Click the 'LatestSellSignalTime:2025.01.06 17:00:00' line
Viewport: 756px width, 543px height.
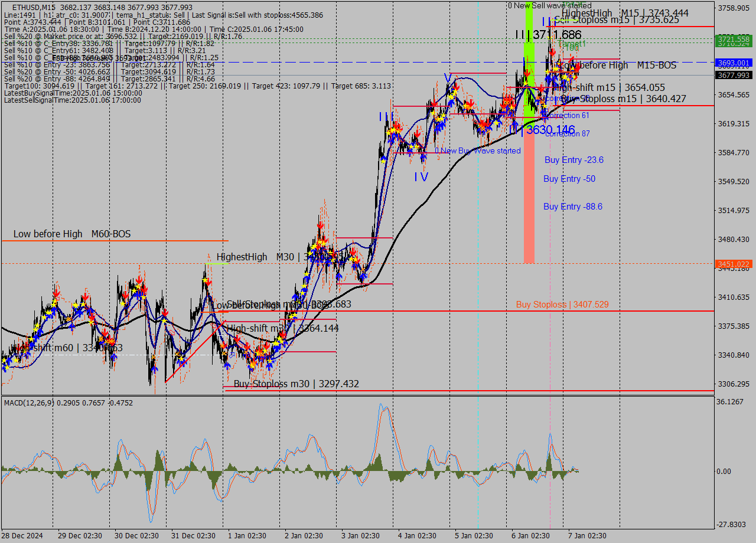pos(73,100)
